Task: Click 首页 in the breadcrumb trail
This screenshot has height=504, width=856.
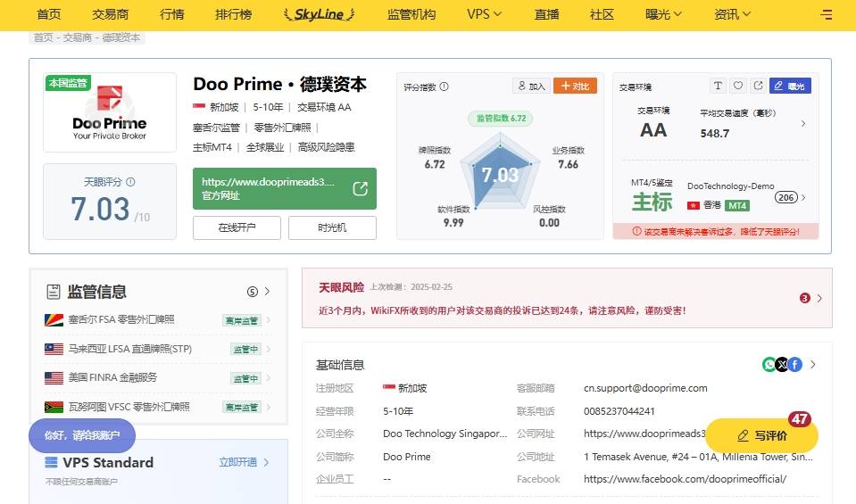Action: click(44, 37)
